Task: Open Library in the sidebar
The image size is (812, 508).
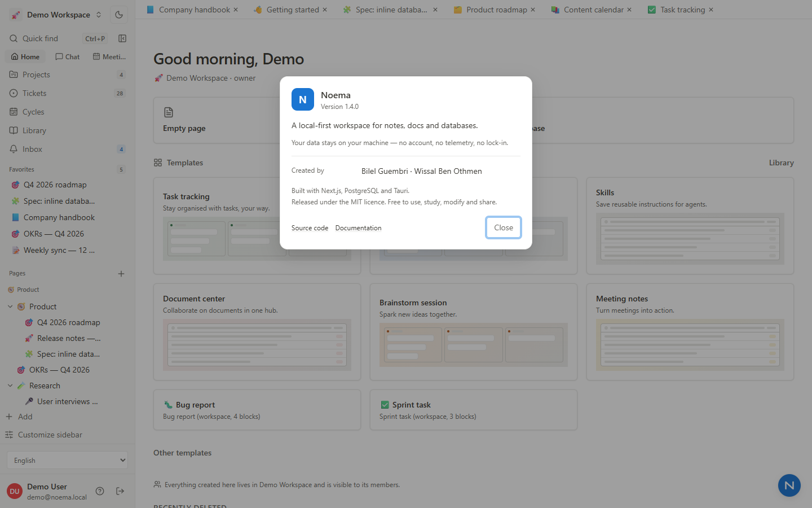Action: pos(68,130)
